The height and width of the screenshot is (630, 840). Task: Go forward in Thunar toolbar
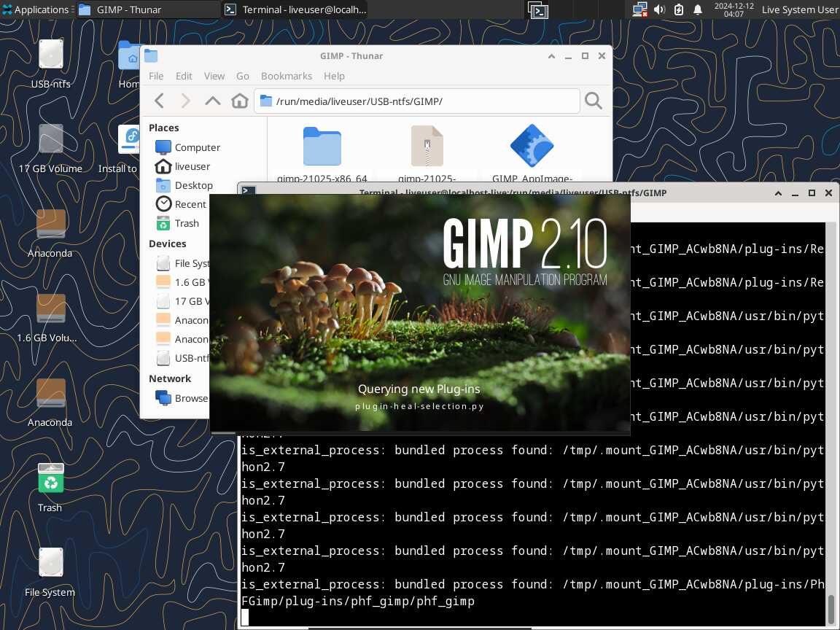(185, 101)
